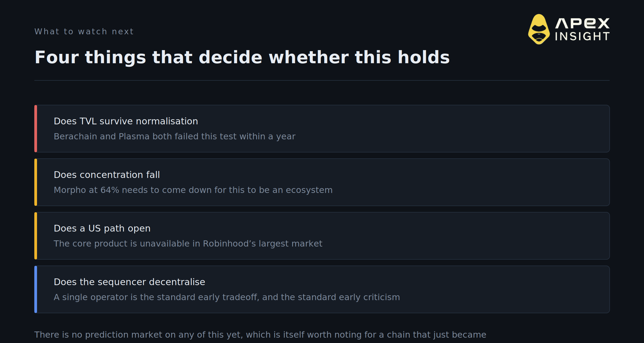The height and width of the screenshot is (343, 644).
Task: Click the Berachain and Plasma subtext
Action: (x=174, y=136)
